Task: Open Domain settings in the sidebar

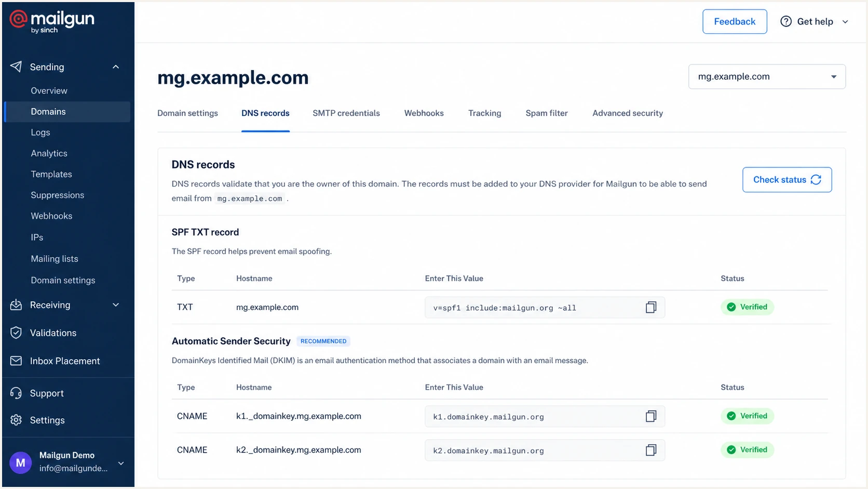Action: [63, 280]
